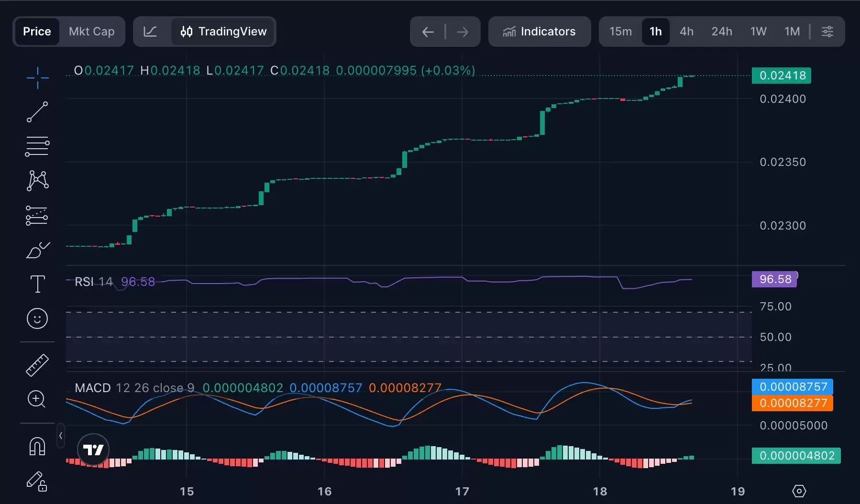Viewport: 860px width, 504px height.
Task: Select the 1W interval tab
Action: (758, 31)
